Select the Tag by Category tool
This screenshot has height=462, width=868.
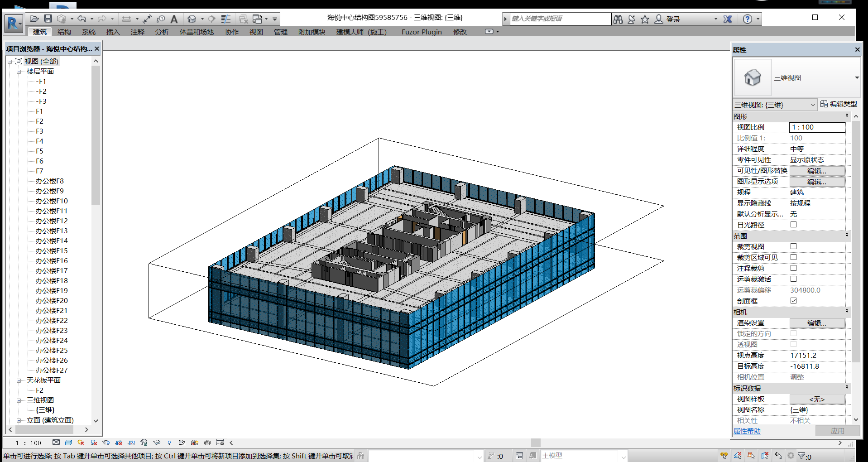click(161, 19)
